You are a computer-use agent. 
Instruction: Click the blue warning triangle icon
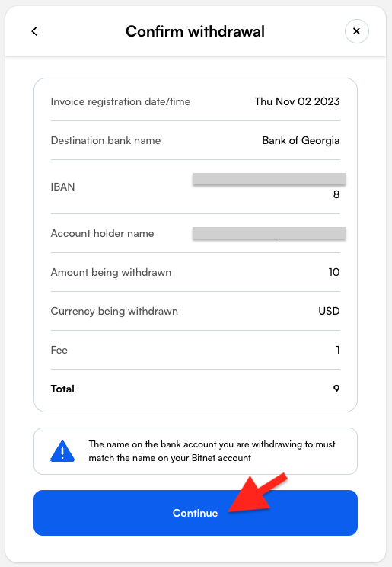coord(62,451)
